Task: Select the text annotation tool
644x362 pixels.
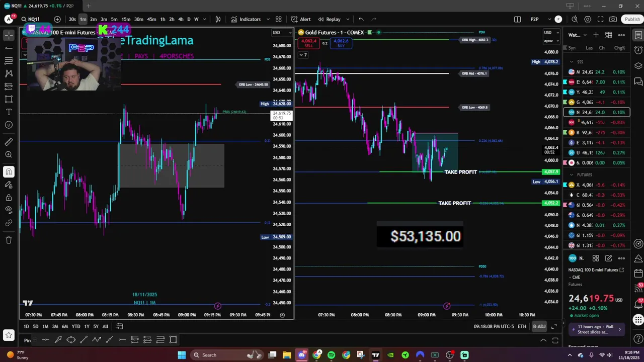Action: click(9, 112)
